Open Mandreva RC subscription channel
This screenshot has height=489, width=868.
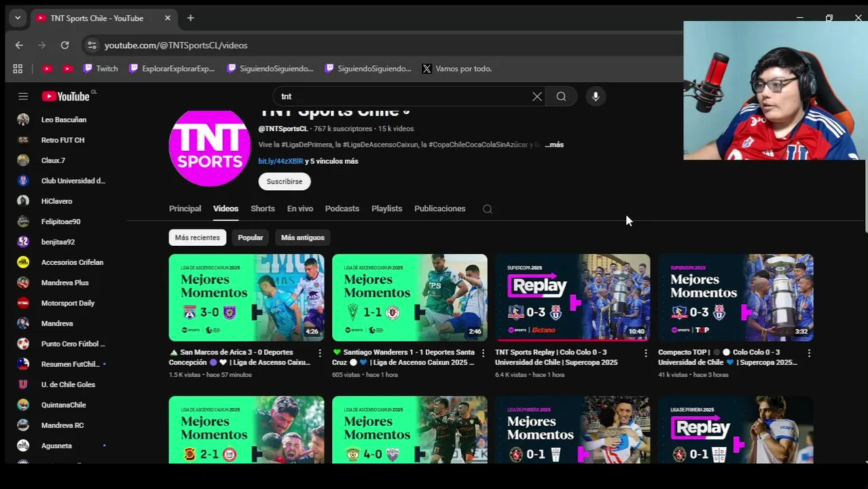(62, 425)
